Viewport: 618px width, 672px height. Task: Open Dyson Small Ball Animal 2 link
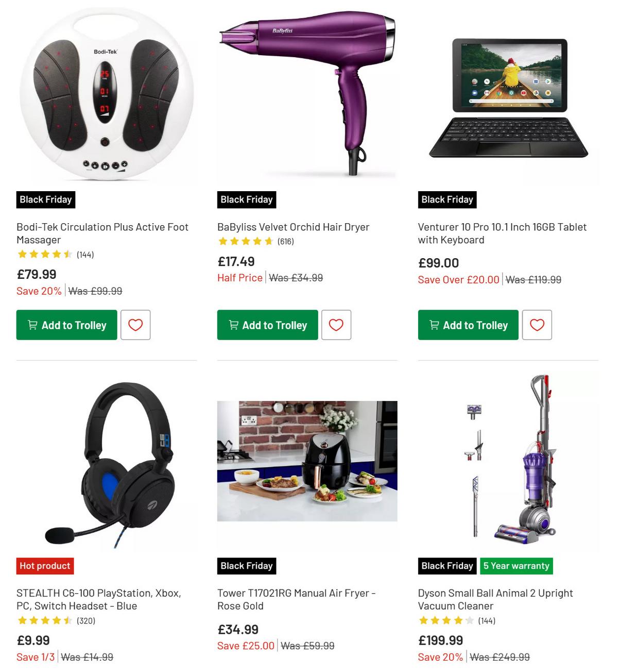click(495, 599)
